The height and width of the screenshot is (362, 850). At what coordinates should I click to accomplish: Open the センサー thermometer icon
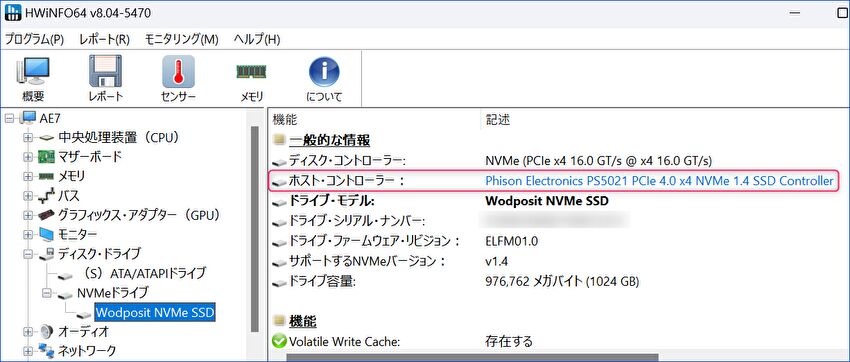(x=178, y=72)
